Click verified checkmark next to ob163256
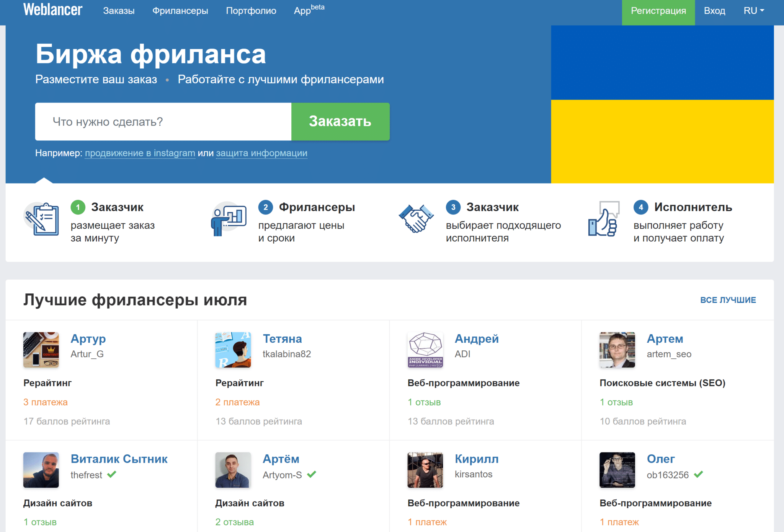784x532 pixels. pos(698,475)
